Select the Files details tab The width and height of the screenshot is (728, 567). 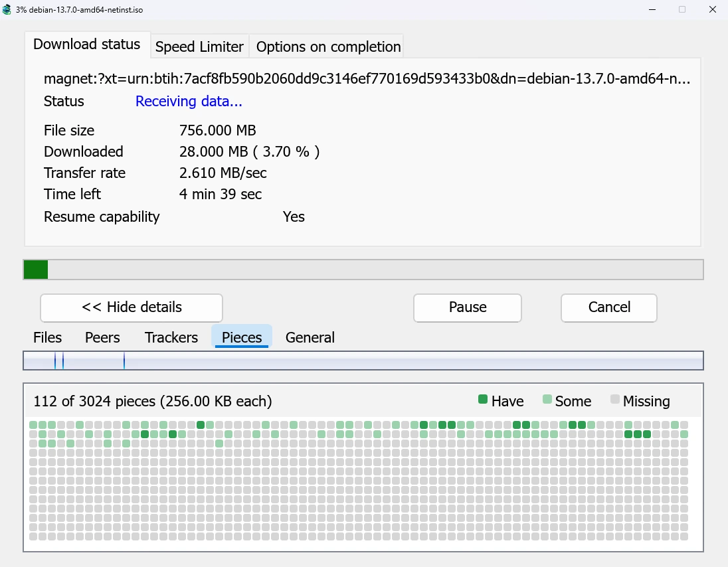coord(47,337)
